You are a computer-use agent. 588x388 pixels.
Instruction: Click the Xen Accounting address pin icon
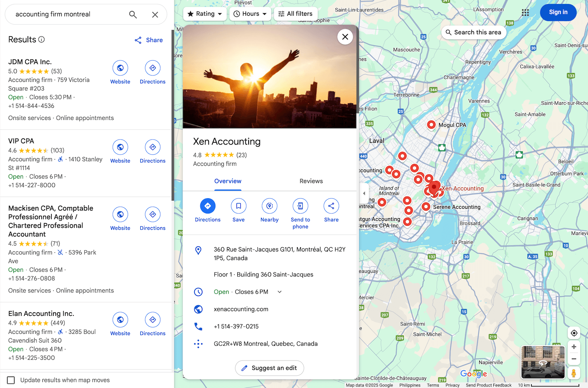click(198, 250)
